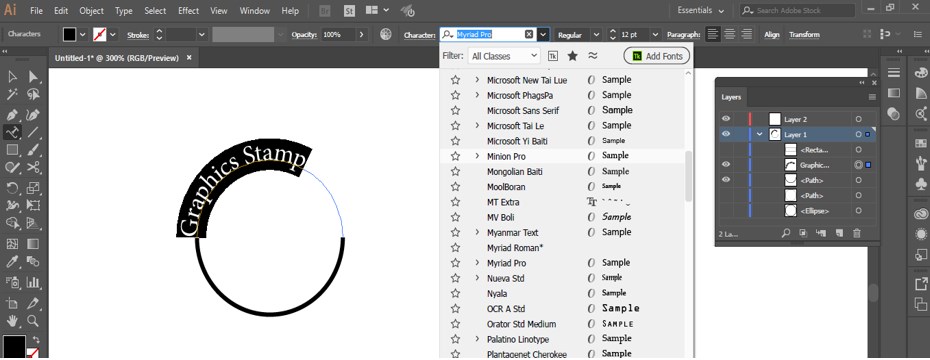Clear the font search field
The height and width of the screenshot is (360, 930).
point(529,34)
